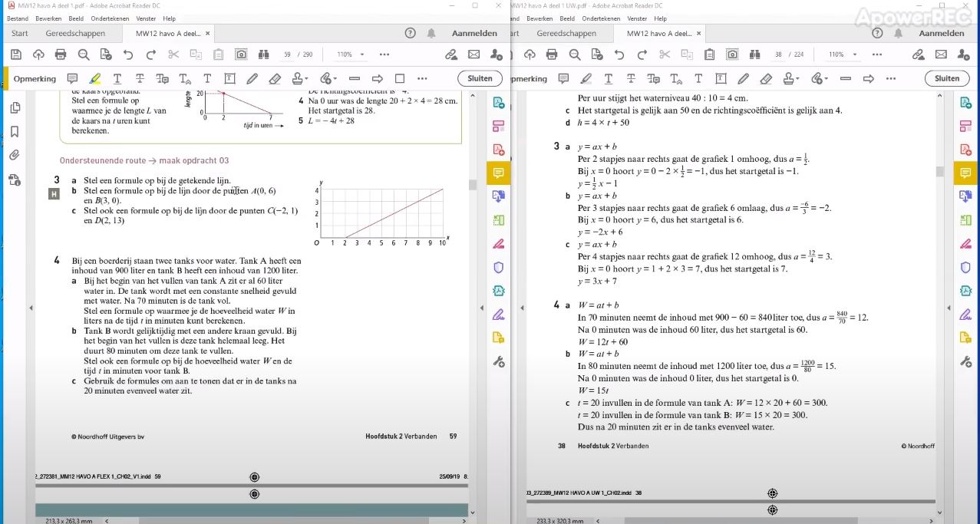
Task: Open binoculars find tool in left window
Action: click(x=264, y=54)
